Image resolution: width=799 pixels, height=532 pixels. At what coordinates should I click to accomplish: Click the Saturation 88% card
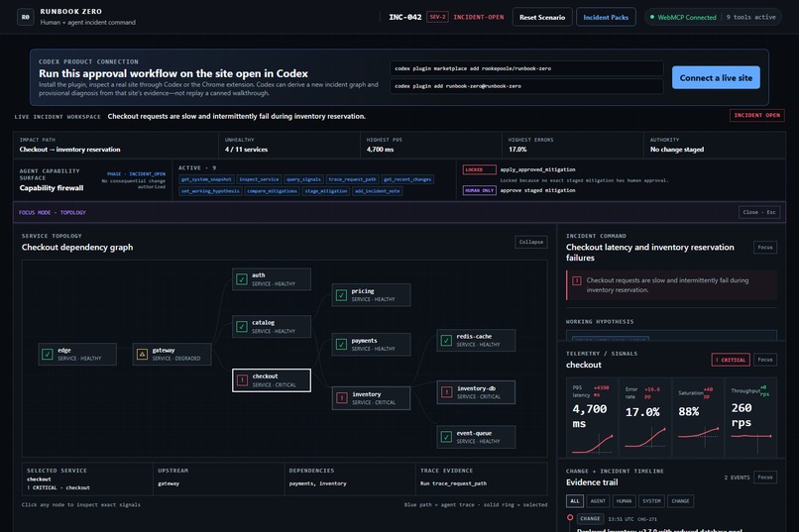coord(698,417)
